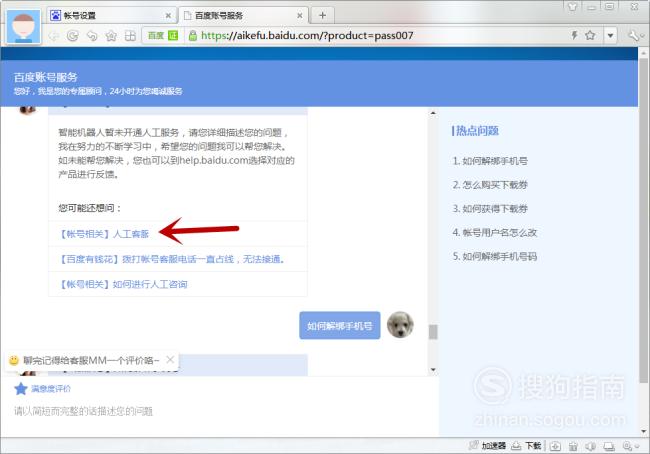Click the page vertical scrollbar
Screen dimensions: 650x454
coord(643,220)
